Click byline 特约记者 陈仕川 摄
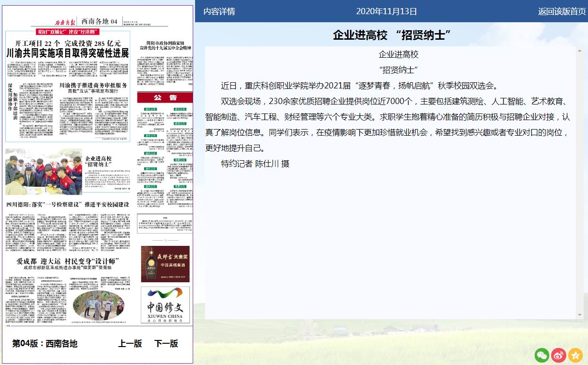Screen dimensions: 588x365 click(x=255, y=164)
